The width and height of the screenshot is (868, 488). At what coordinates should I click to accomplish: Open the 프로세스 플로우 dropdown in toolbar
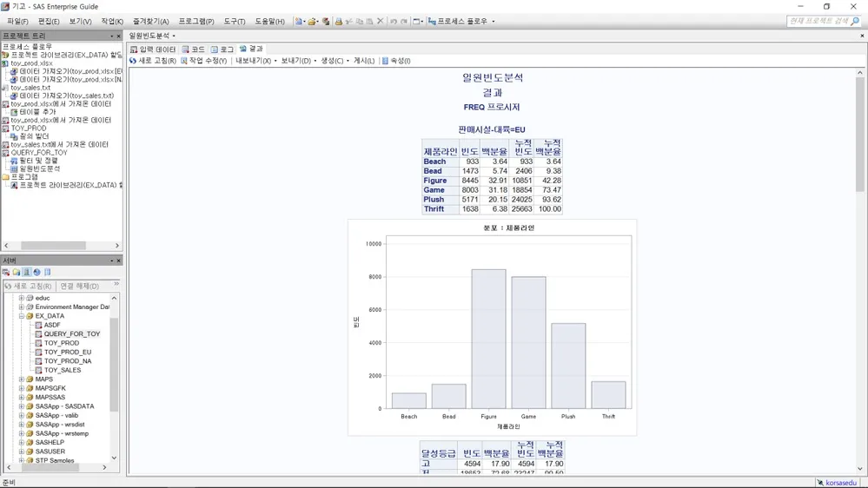(493, 22)
